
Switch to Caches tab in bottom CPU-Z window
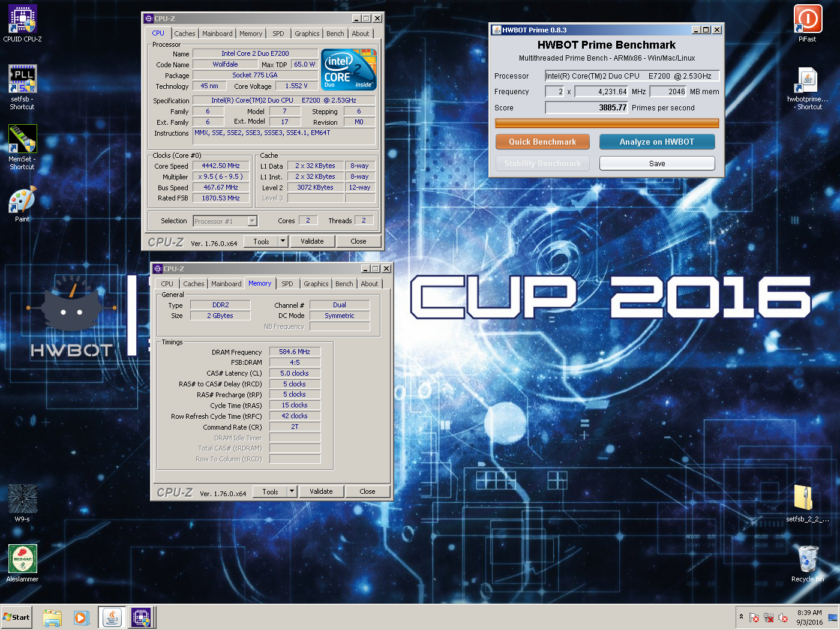point(194,284)
